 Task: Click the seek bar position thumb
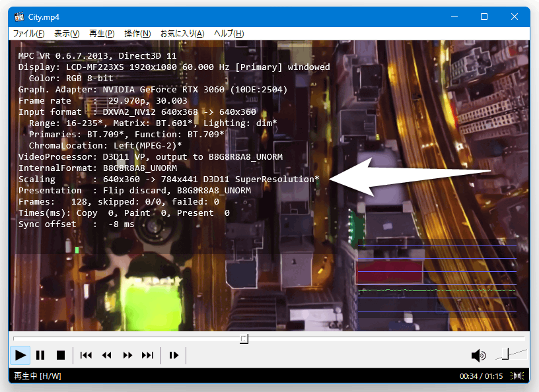[244, 339]
